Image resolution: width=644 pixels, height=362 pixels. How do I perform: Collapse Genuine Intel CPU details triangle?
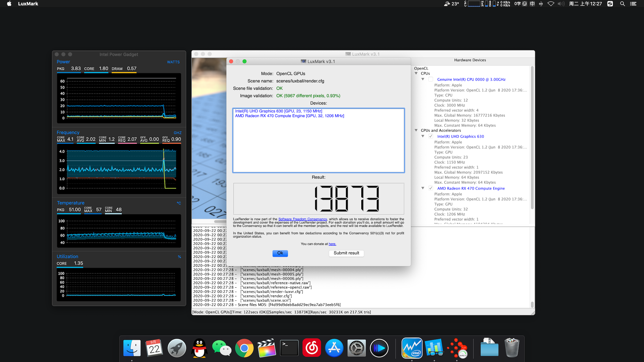tap(423, 79)
